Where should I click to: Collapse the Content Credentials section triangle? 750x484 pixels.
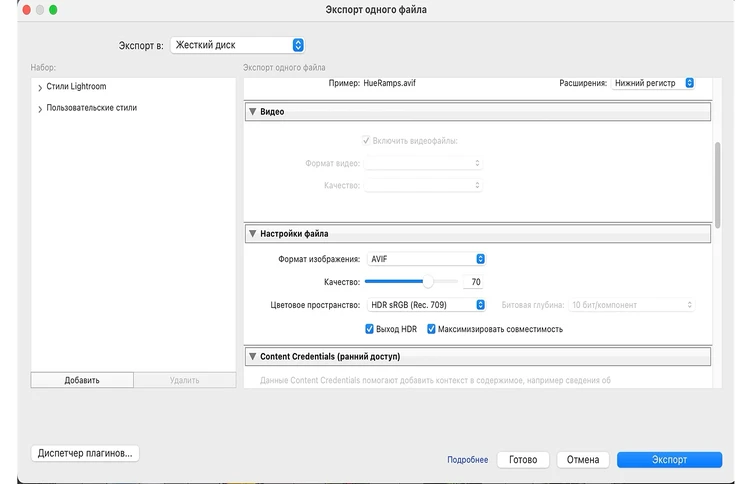[x=252, y=356]
